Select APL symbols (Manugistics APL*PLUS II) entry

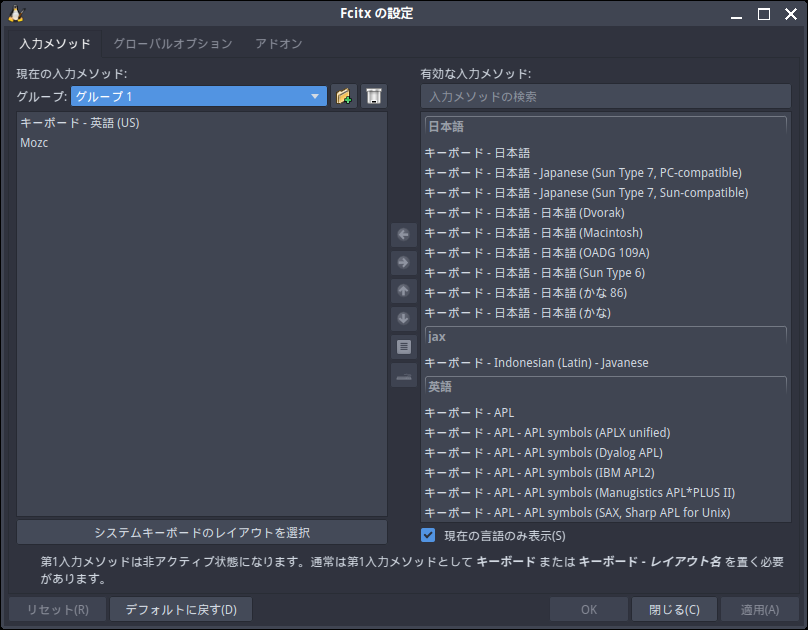click(605, 492)
